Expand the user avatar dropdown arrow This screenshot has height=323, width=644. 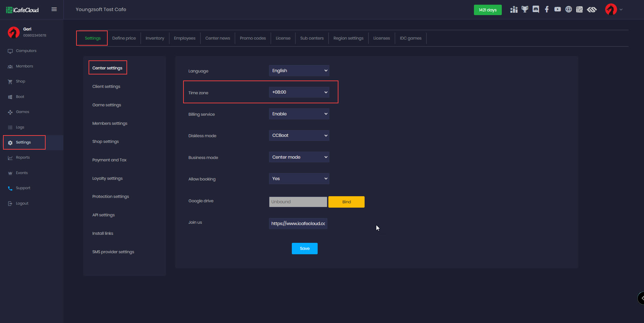coord(621,10)
